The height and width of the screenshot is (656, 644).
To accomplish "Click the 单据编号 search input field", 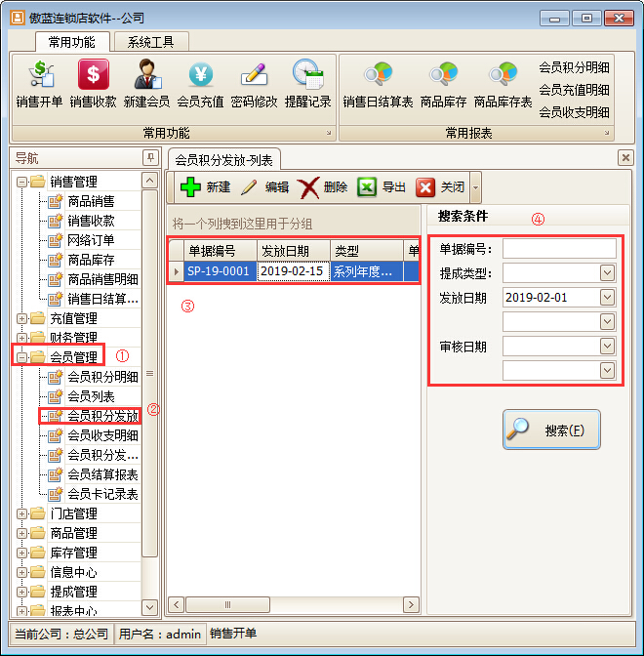I will coord(559,249).
